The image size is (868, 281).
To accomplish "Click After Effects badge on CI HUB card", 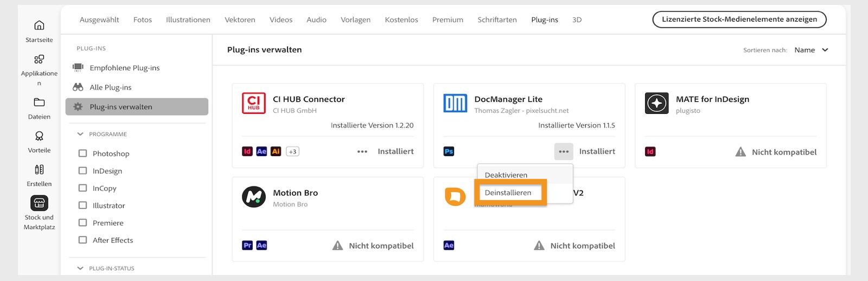I will (x=261, y=151).
